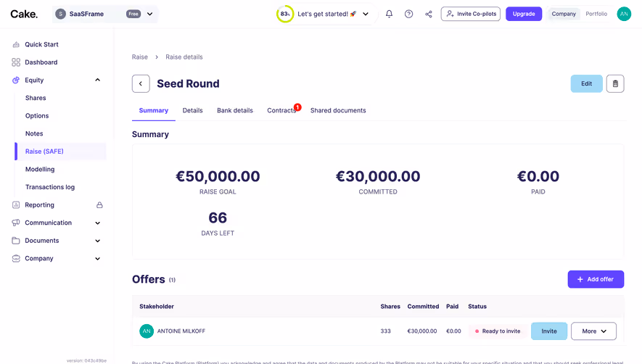642x364 pixels.
Task: Open the help question mark icon
Action: tap(408, 14)
